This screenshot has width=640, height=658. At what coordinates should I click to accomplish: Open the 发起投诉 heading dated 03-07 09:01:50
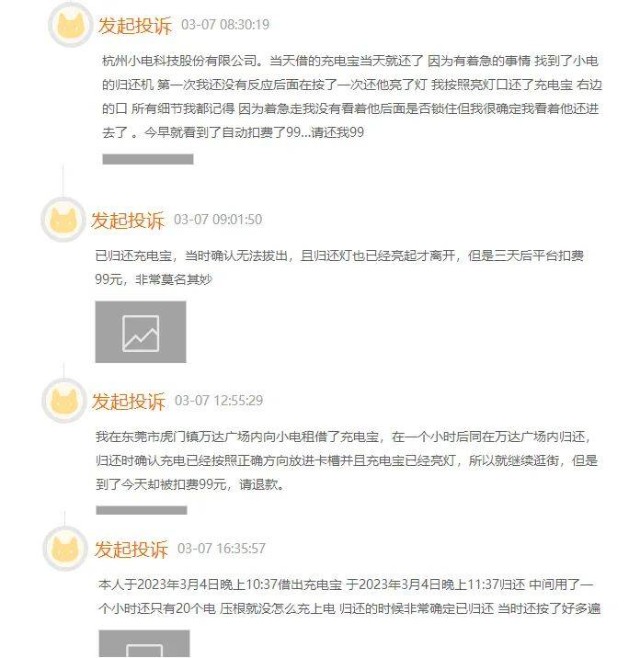pos(128,220)
